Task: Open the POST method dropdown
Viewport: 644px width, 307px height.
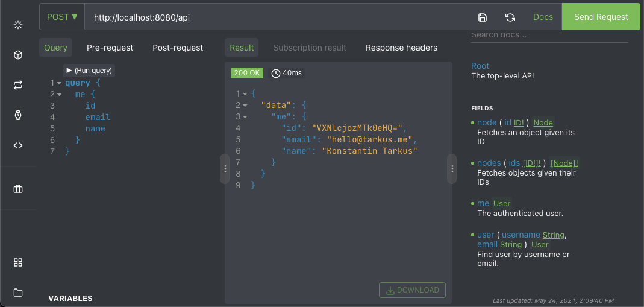Action: pyautogui.click(x=62, y=17)
